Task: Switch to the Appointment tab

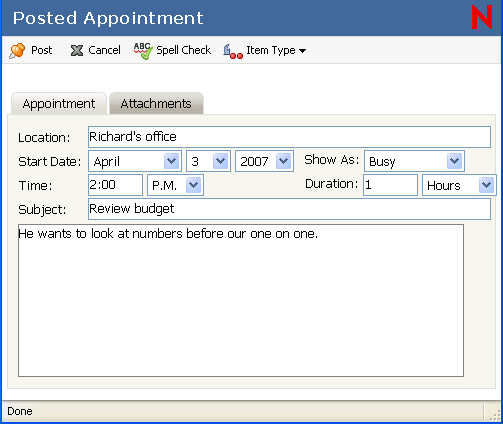Action: click(59, 104)
